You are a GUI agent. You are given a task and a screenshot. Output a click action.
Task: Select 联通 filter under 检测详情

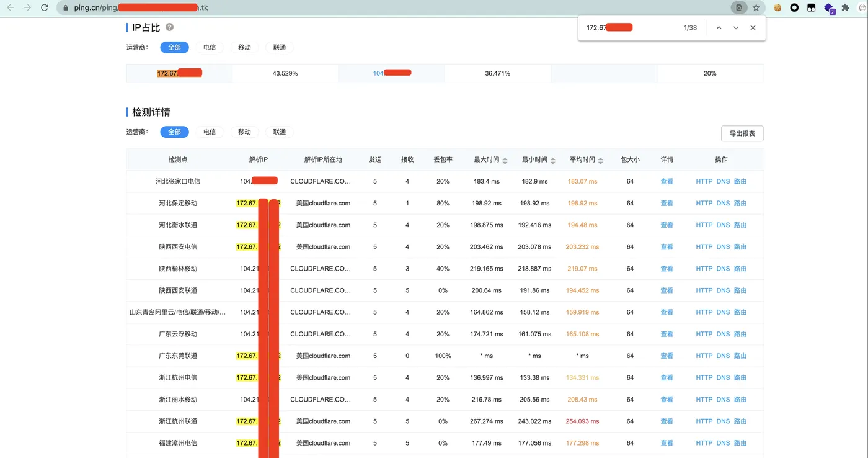tap(280, 132)
